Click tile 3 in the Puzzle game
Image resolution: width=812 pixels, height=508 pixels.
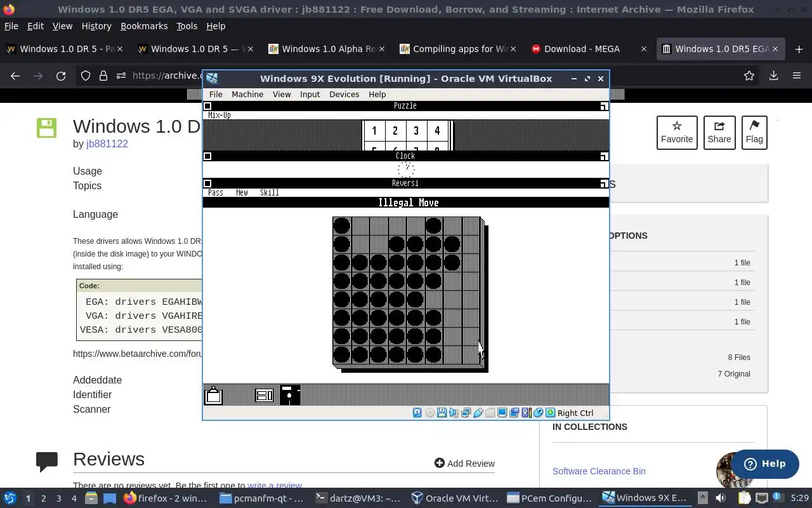[x=416, y=131]
